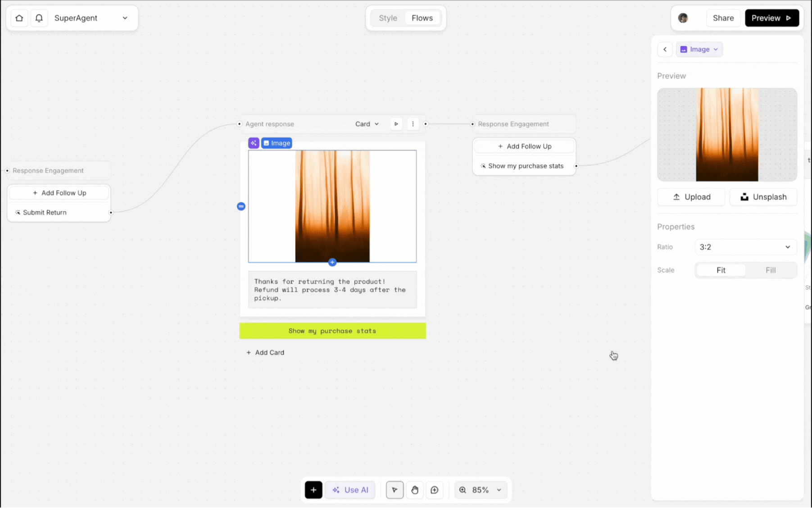Image resolution: width=812 pixels, height=510 pixels.
Task: Click the Share button
Action: (723, 18)
